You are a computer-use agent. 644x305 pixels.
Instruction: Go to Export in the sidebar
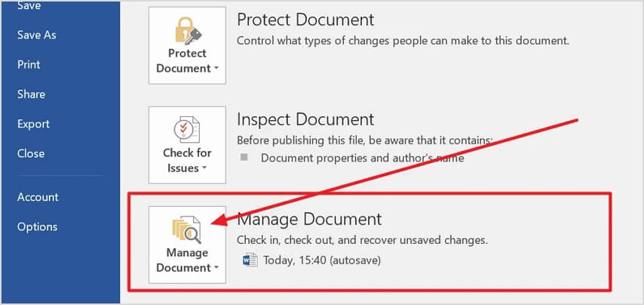point(33,124)
